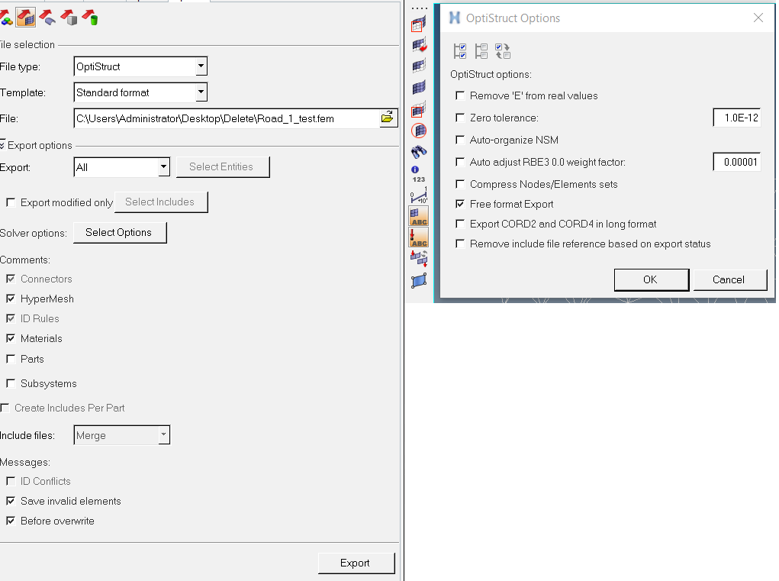The height and width of the screenshot is (581, 779).
Task: Choose the Export Solver Deck icon
Action: click(x=26, y=17)
